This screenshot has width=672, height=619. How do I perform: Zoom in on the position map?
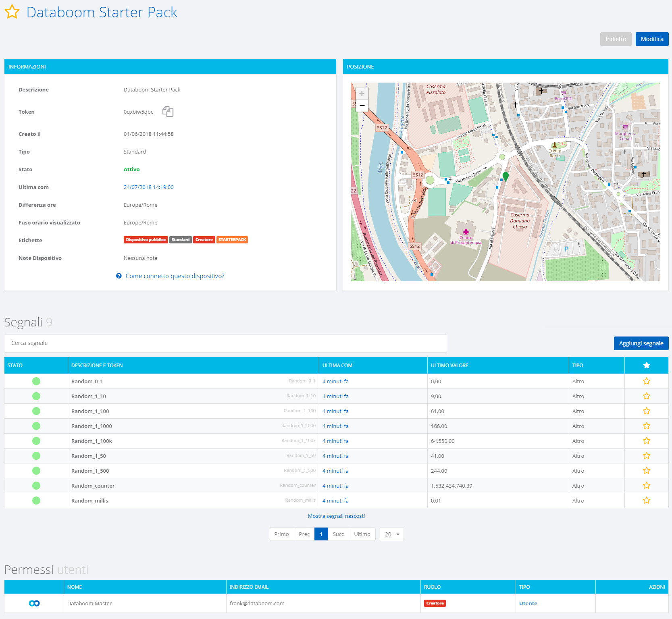[x=362, y=93]
